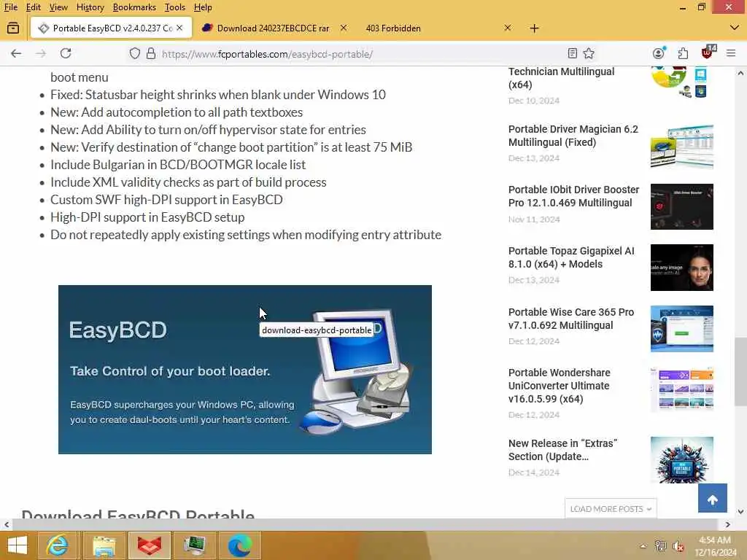The height and width of the screenshot is (560, 747).
Task: Click the site security padlock icon
Action: tap(151, 53)
